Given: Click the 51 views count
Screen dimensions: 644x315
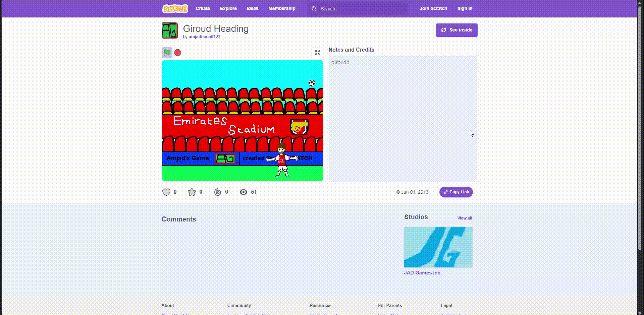Looking at the screenshot, I should 254,192.
